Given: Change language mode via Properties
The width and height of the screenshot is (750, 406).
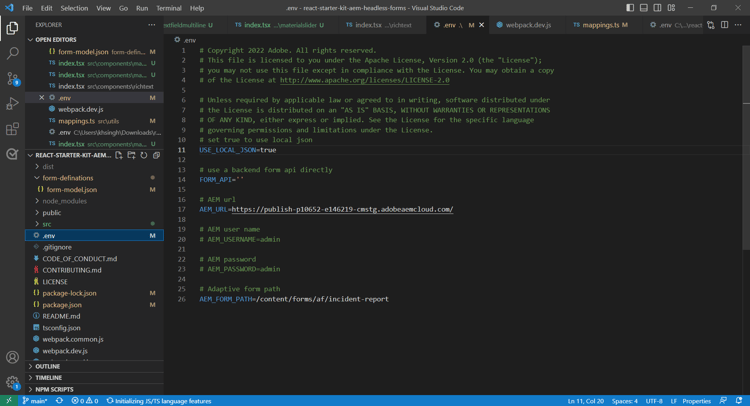Looking at the screenshot, I should tap(696, 401).
